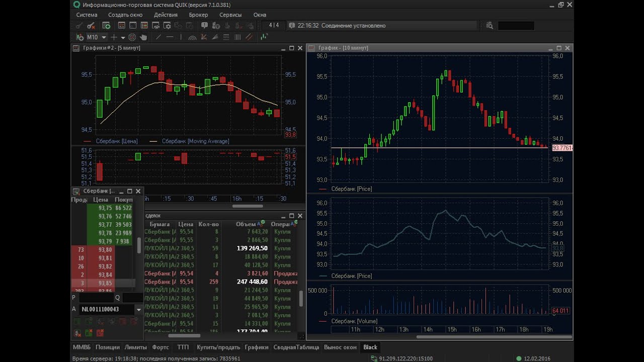
Task: Click the horizontal scrollbar under 5-minute chart
Action: click(248, 206)
